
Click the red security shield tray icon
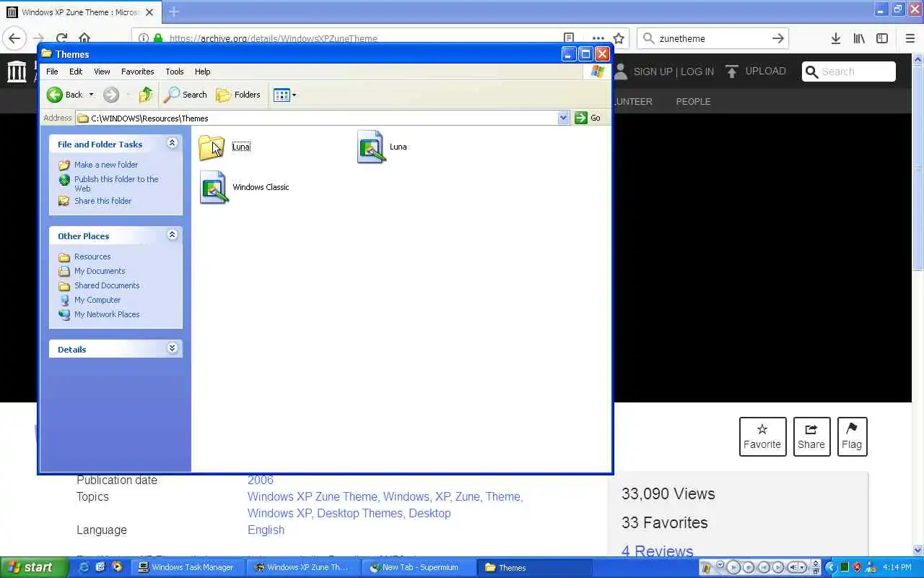point(858,567)
